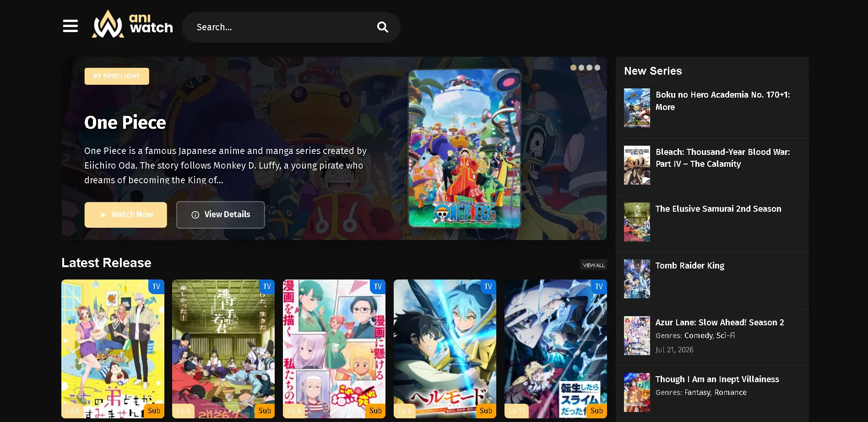This screenshot has width=868, height=422.
Task: Open the Inept Villainess thumbnail
Action: pos(637,392)
